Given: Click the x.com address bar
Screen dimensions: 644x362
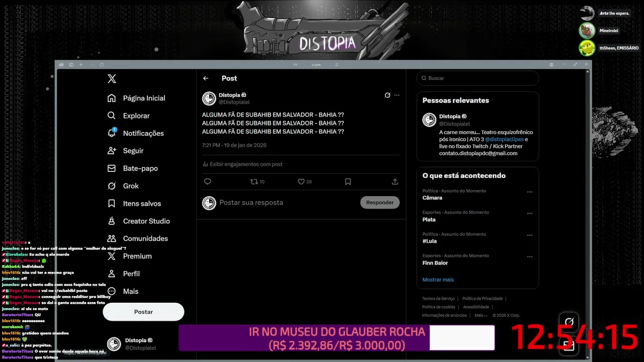Looking at the screenshot, I should pos(316,64).
